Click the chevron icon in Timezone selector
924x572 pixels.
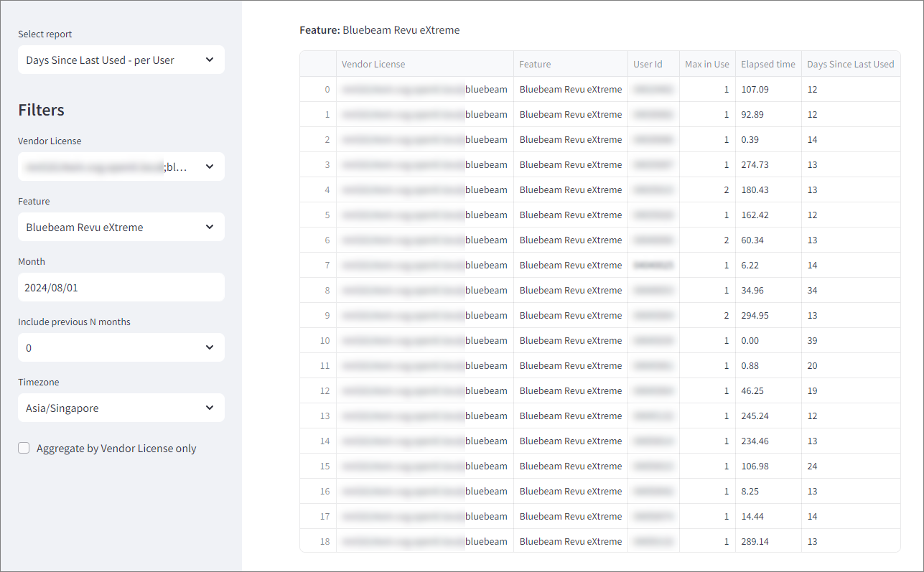210,408
